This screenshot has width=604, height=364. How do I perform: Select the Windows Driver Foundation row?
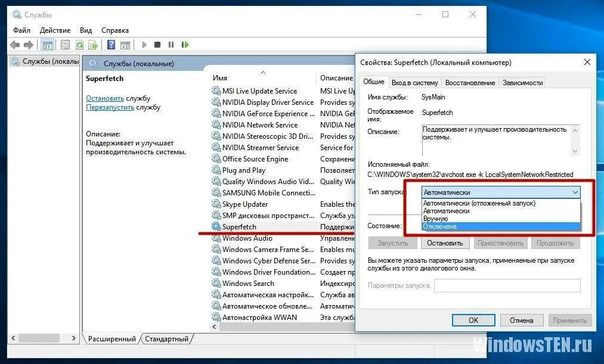[283, 272]
